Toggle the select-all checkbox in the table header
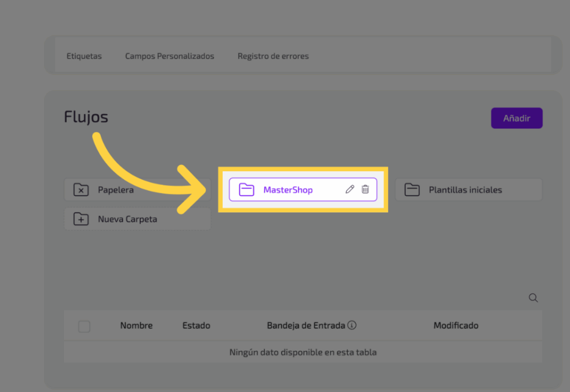Viewport: 570px width, 392px height. coord(84,326)
